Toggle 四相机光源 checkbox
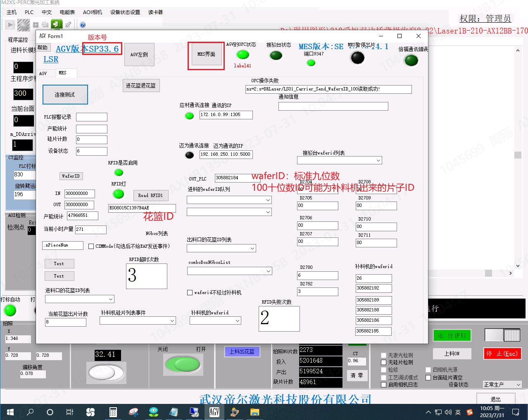 (x=428, y=370)
